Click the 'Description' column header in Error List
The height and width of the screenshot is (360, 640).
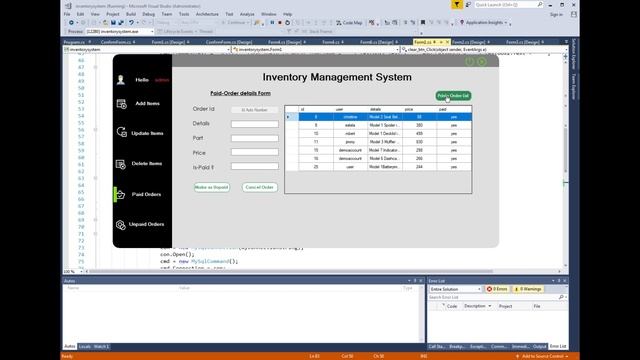point(477,306)
